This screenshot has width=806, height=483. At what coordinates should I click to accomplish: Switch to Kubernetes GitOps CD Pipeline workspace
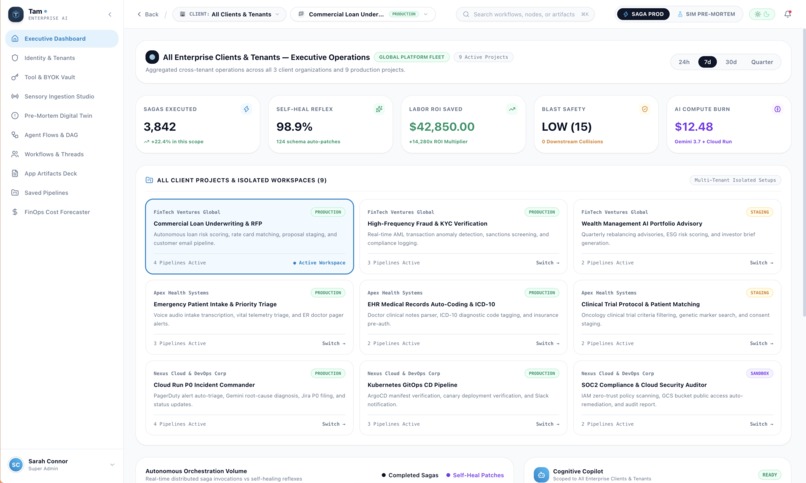(547, 424)
